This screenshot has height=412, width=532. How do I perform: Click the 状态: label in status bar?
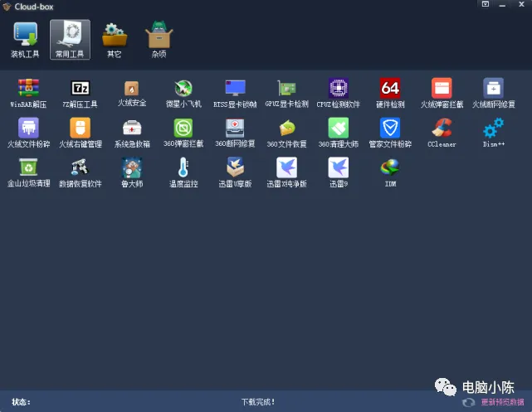click(x=21, y=402)
